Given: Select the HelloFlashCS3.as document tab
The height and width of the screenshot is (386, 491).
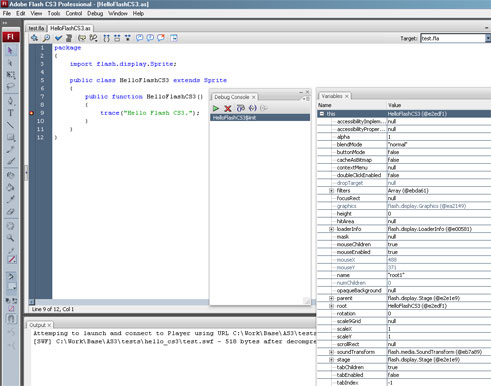Looking at the screenshot, I should tap(70, 28).
